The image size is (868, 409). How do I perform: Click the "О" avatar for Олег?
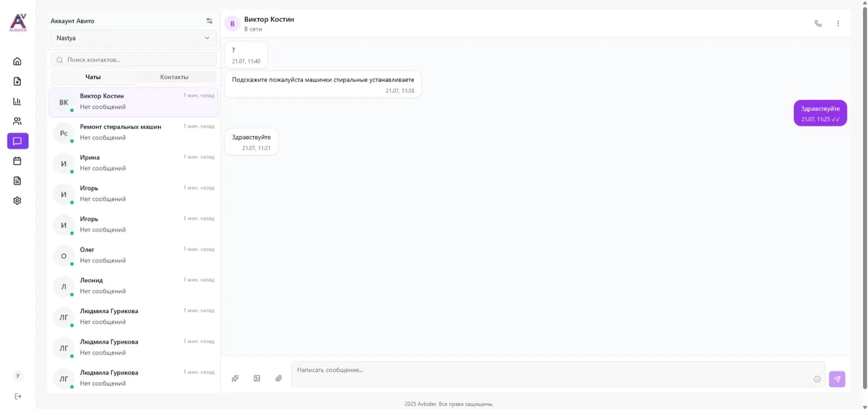64,256
